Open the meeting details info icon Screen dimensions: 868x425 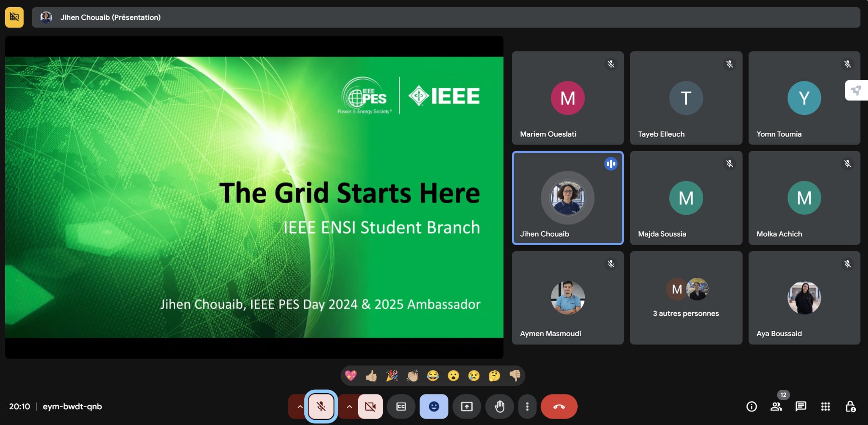[x=751, y=407]
